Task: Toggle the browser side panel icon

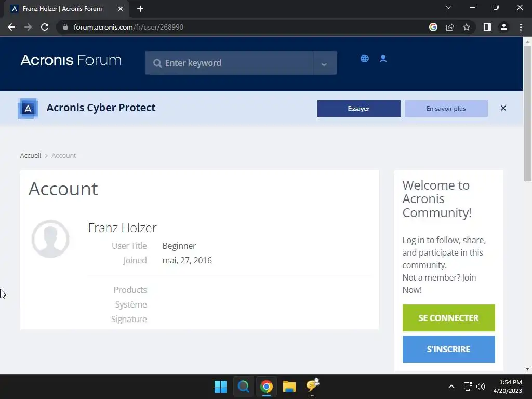Action: click(487, 27)
